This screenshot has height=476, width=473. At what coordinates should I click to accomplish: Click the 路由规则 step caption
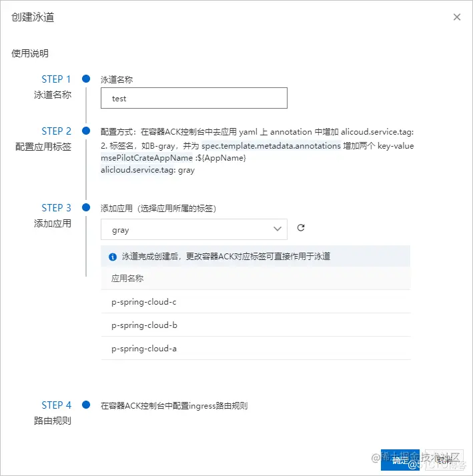[53, 421]
